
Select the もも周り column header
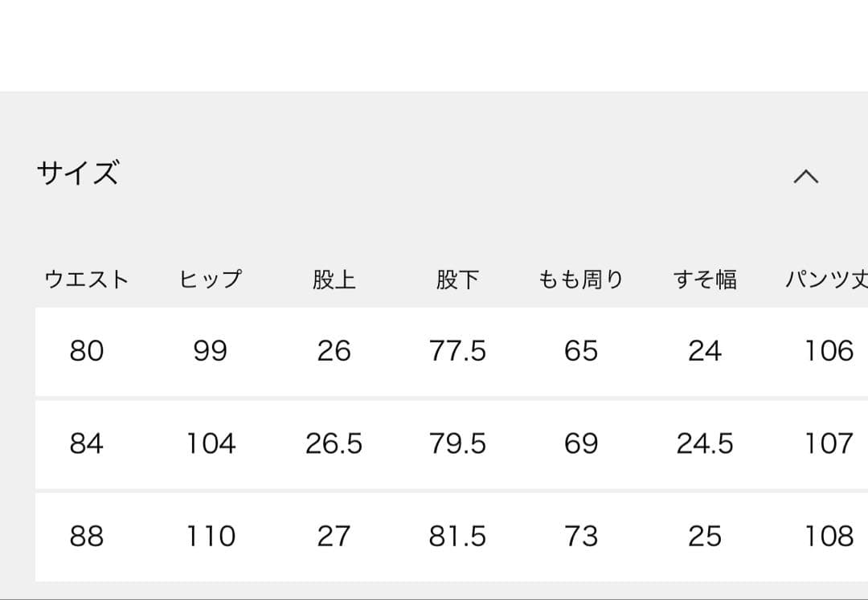point(582,279)
